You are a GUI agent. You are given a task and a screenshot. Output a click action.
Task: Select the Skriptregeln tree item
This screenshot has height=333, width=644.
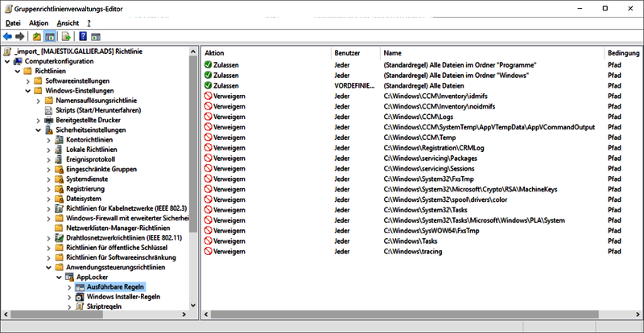tap(104, 306)
